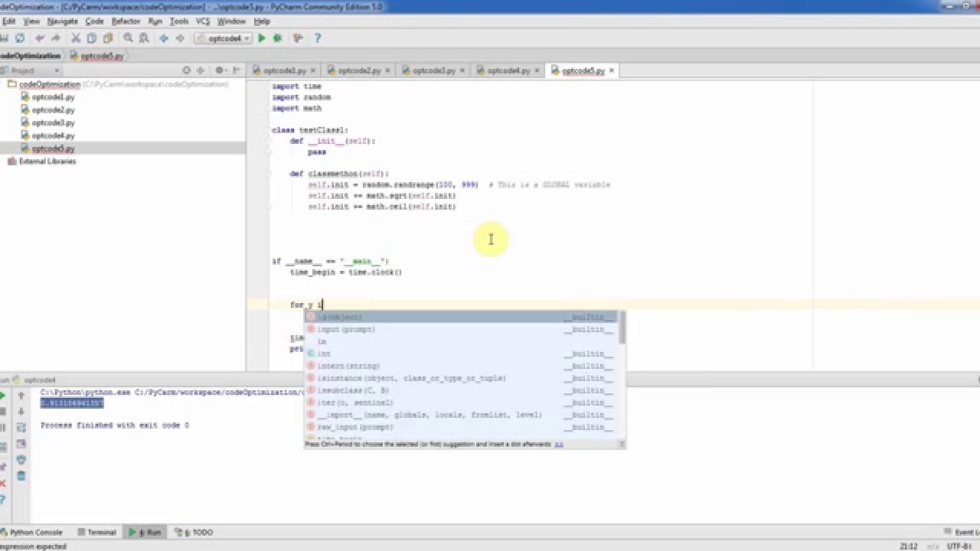Open the Navigate menu
This screenshot has height=551, width=980.
point(63,21)
